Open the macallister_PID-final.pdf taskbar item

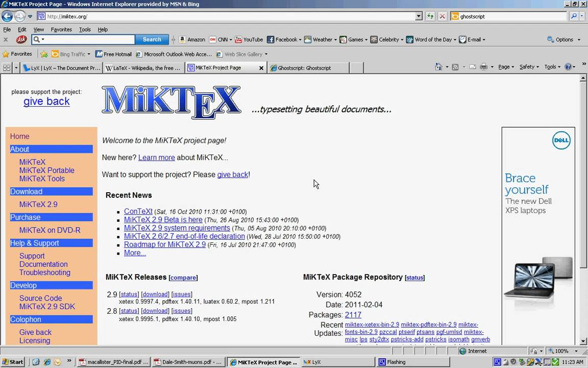tap(114, 362)
